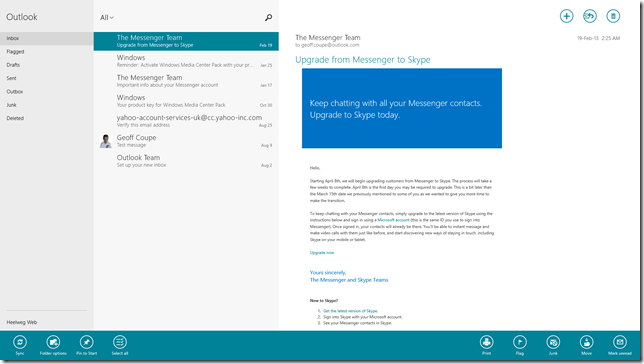
Task: Open Geoff Coupe Test message email
Action: 186,141
